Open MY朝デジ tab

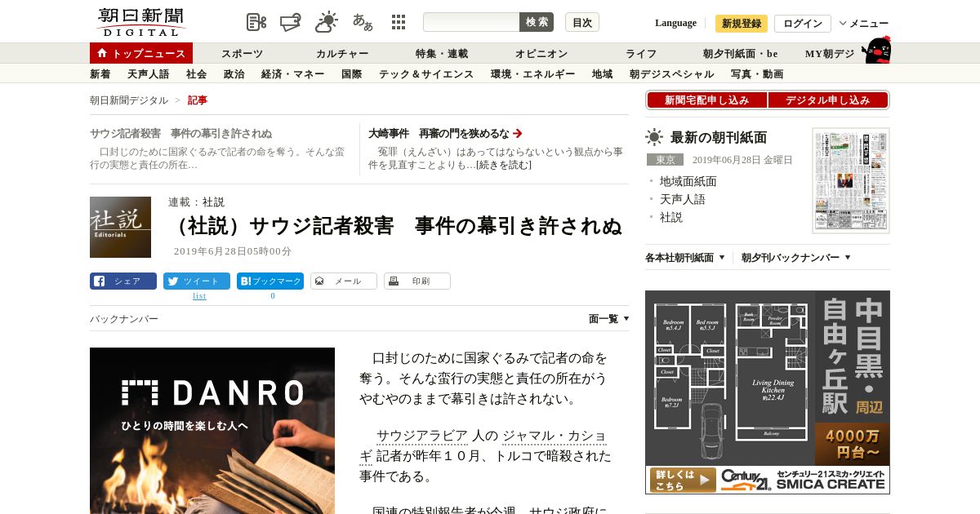830,54
